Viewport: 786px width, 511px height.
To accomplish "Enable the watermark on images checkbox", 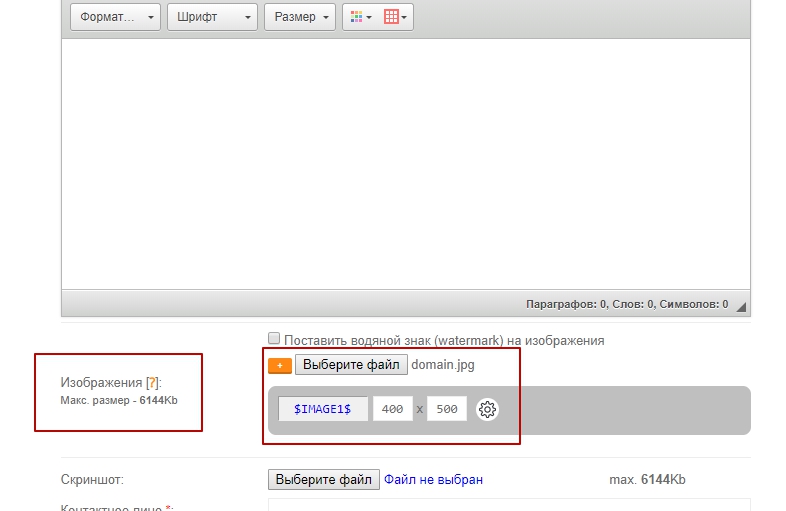I will [x=274, y=339].
